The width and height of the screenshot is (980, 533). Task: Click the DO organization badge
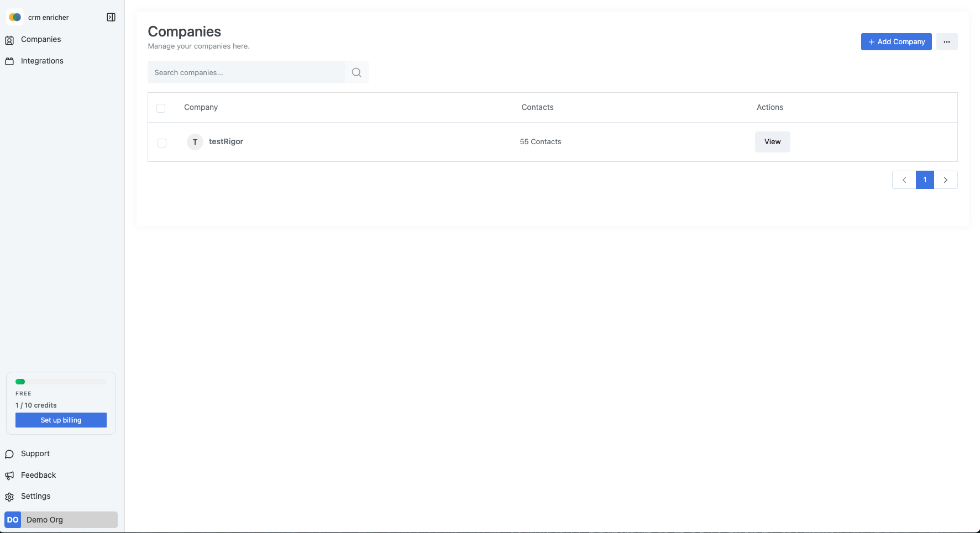13,520
